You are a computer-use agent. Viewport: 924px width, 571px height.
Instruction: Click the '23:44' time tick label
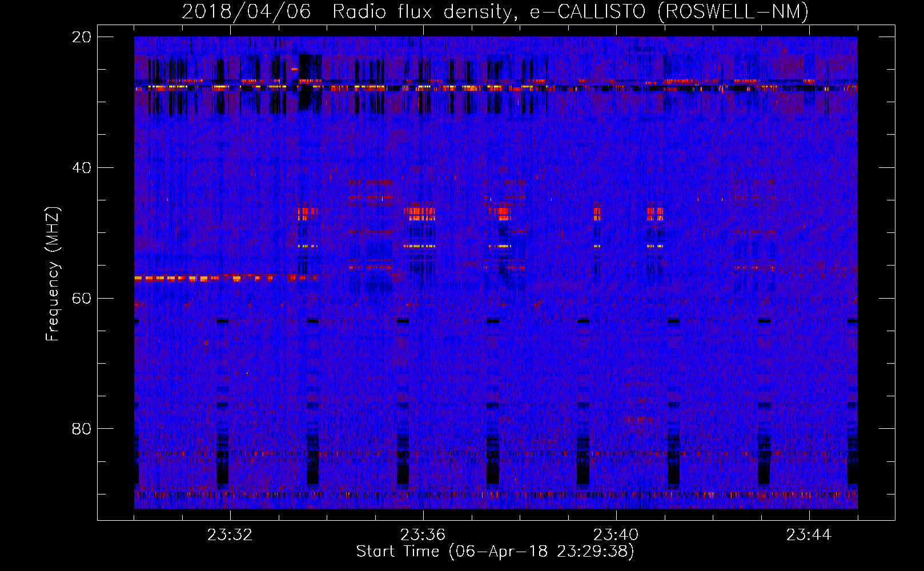pos(809,535)
